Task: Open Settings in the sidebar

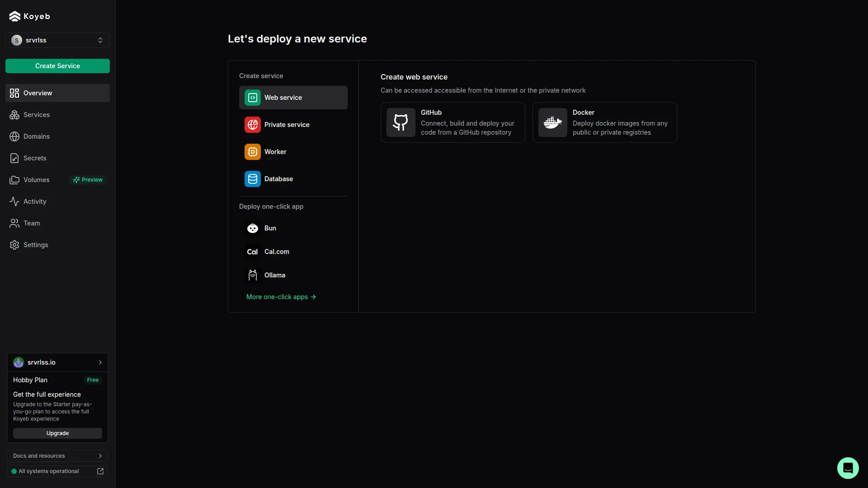Action: pyautogui.click(x=57, y=245)
